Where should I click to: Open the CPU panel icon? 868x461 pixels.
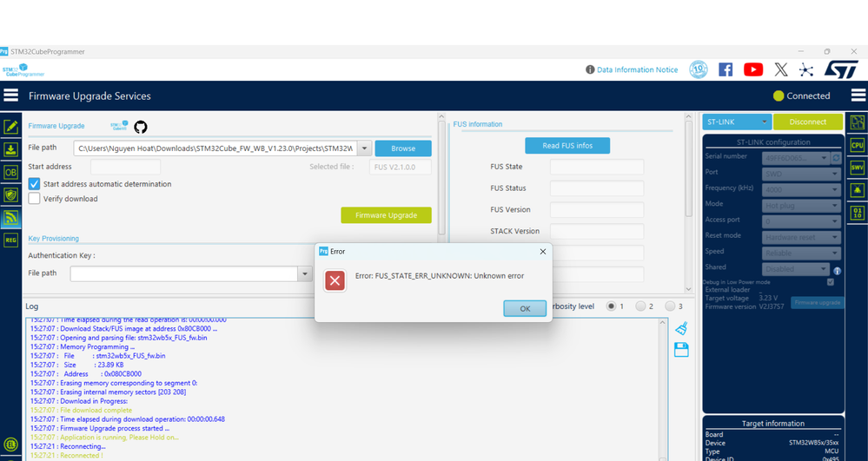click(857, 145)
